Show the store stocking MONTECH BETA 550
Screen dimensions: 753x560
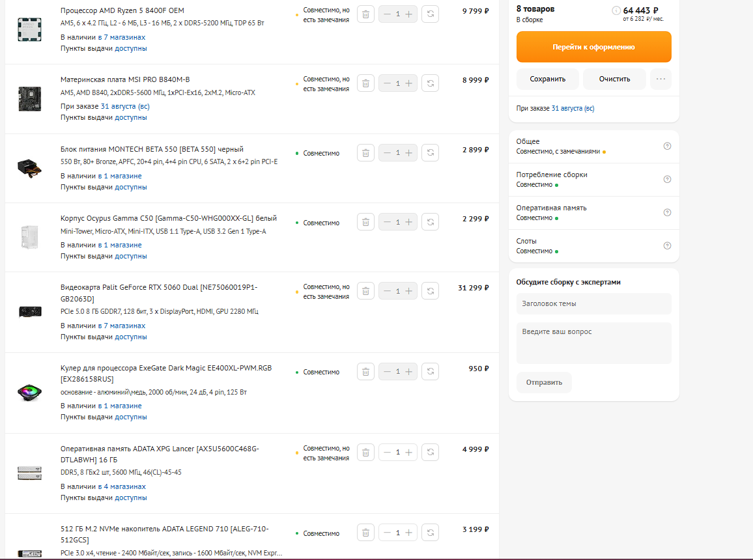(x=120, y=176)
